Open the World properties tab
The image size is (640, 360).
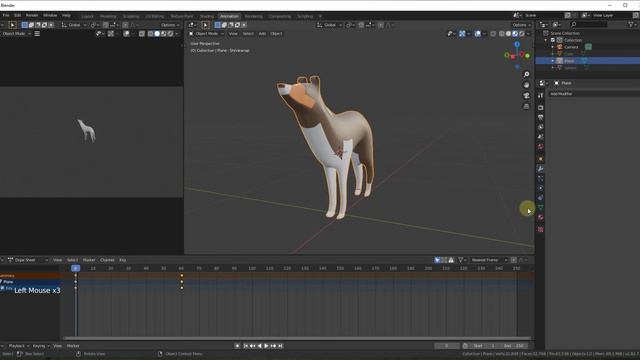(x=540, y=147)
